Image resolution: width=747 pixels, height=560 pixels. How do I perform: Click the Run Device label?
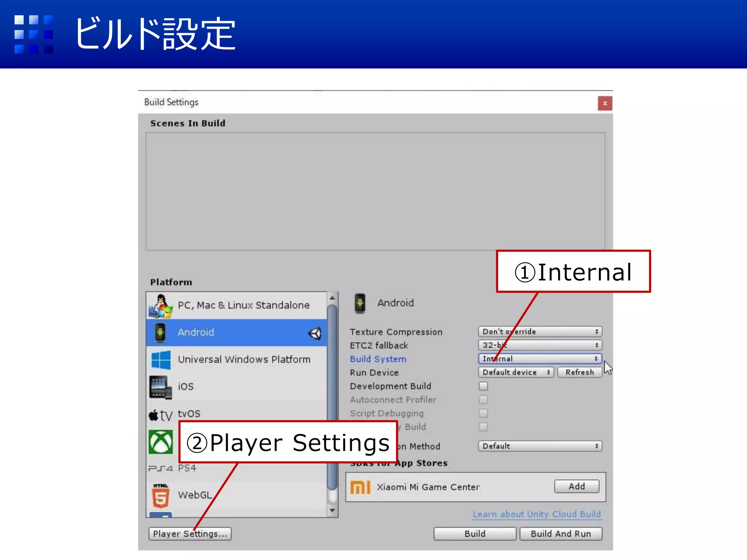click(x=374, y=373)
